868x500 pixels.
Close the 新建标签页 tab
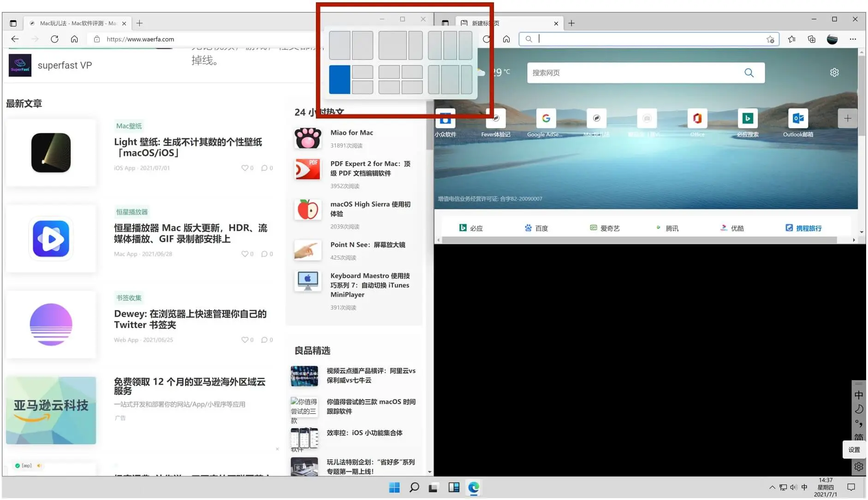[x=556, y=23]
